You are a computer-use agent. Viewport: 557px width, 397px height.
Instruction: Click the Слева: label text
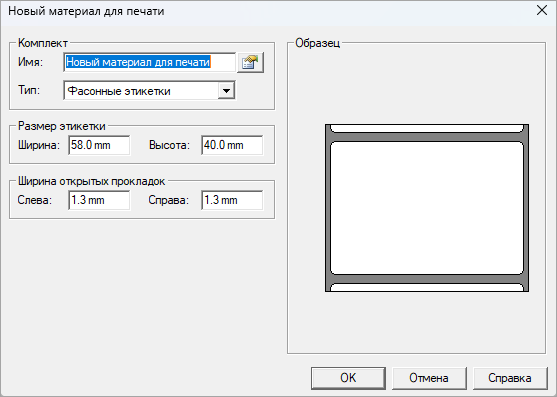pyautogui.click(x=35, y=200)
